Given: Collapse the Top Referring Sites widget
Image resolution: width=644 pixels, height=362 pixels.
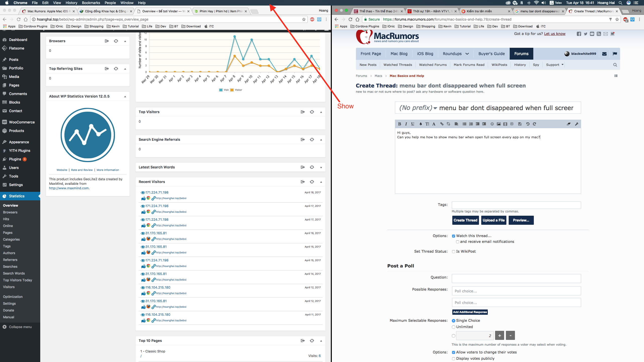Looking at the screenshot, I should coord(125,69).
